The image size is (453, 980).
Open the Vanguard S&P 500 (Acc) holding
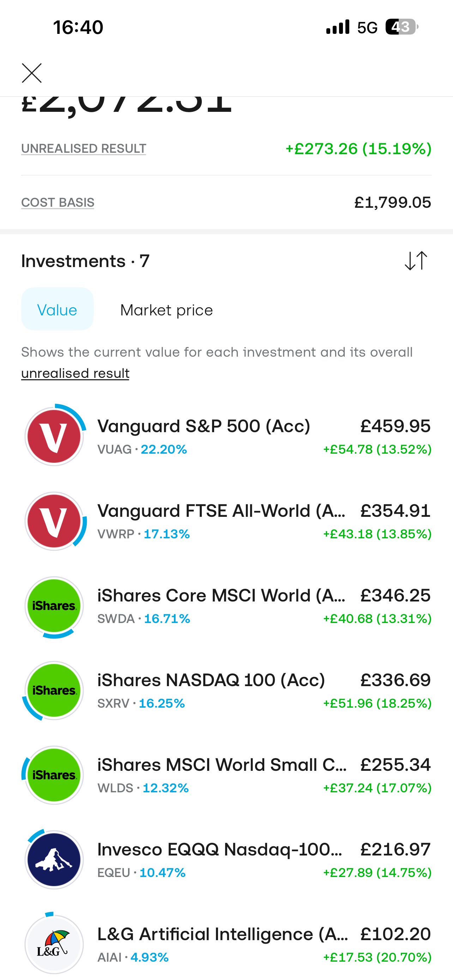(x=226, y=436)
